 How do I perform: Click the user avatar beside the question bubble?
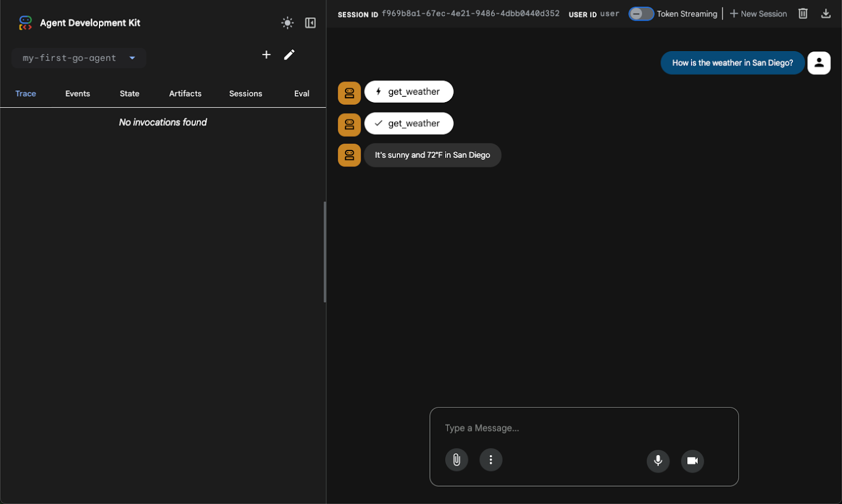click(819, 62)
